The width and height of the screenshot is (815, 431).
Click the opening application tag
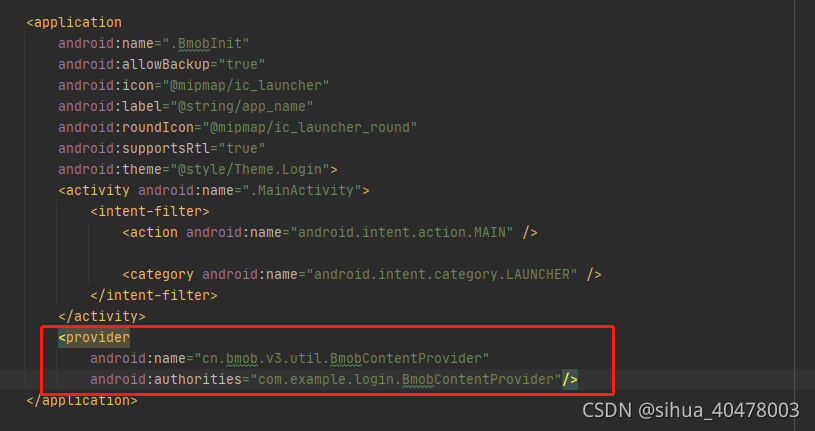coord(74,22)
